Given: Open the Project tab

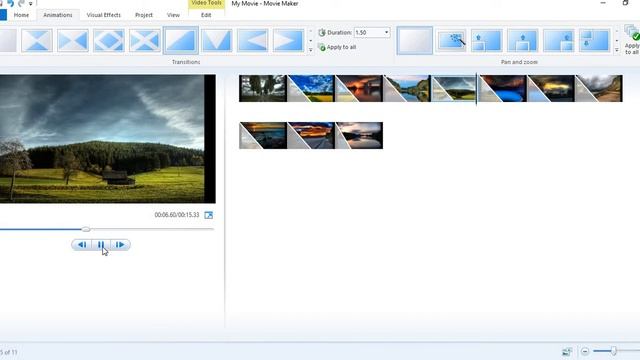Looking at the screenshot, I should [144, 15].
